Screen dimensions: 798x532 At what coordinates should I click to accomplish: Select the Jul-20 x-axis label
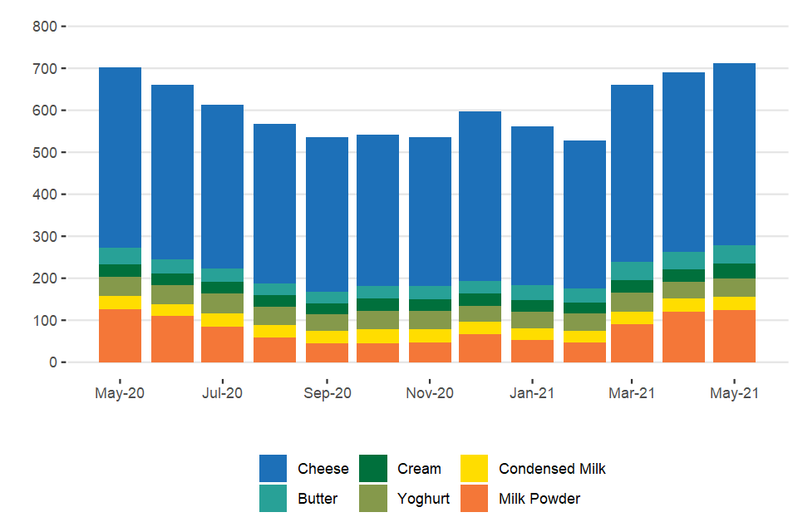(x=222, y=394)
